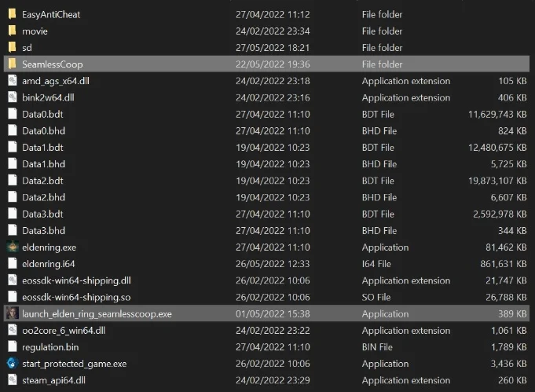
Task: Click the launch_elden_ring_seamlesscoop.exe icon
Action: click(x=12, y=313)
